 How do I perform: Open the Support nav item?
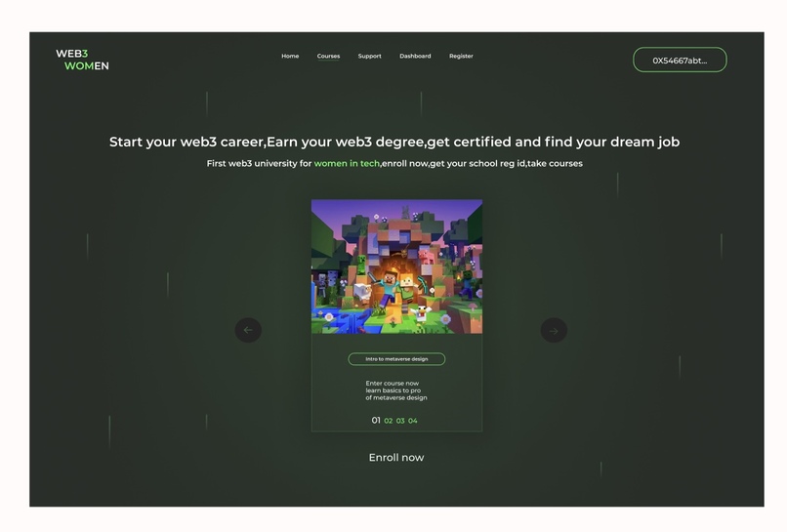(369, 57)
